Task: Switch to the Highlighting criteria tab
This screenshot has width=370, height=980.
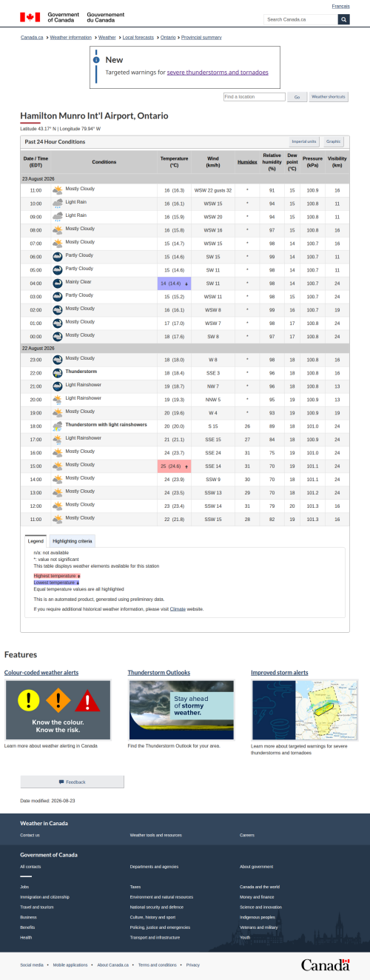Action: click(x=73, y=541)
